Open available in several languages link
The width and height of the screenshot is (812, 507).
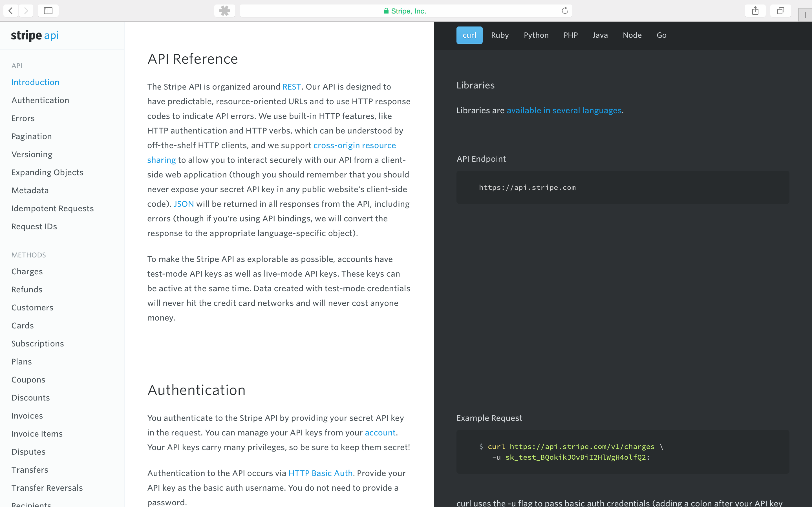[x=564, y=110]
